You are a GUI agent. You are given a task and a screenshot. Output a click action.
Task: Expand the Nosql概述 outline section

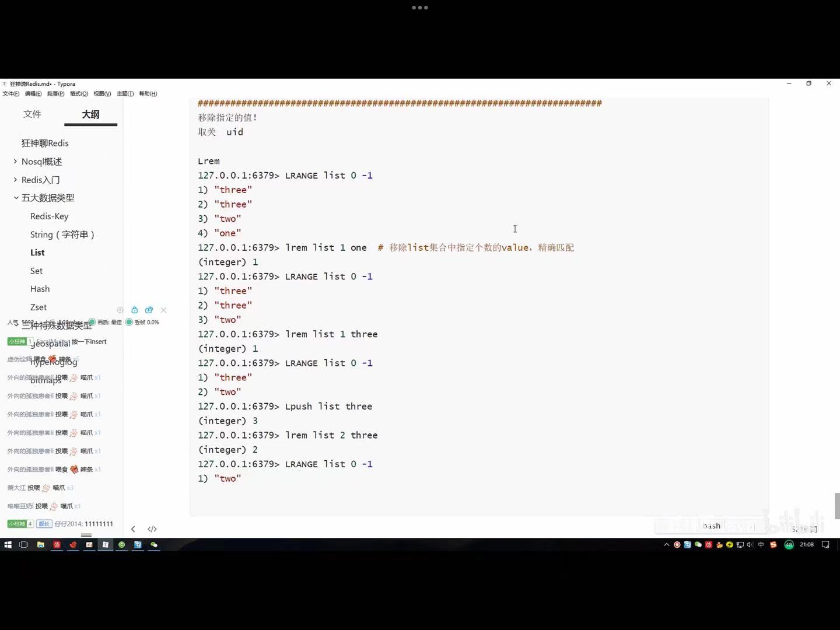pos(15,162)
